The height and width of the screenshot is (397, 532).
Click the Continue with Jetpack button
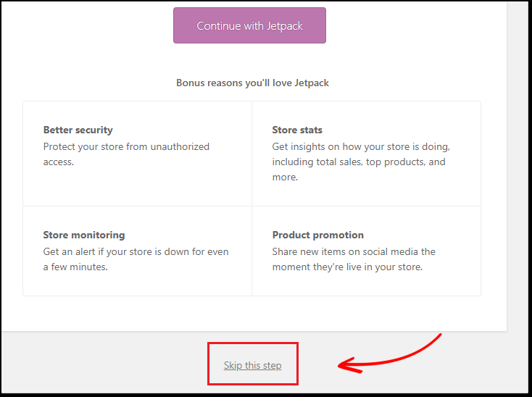(x=249, y=25)
